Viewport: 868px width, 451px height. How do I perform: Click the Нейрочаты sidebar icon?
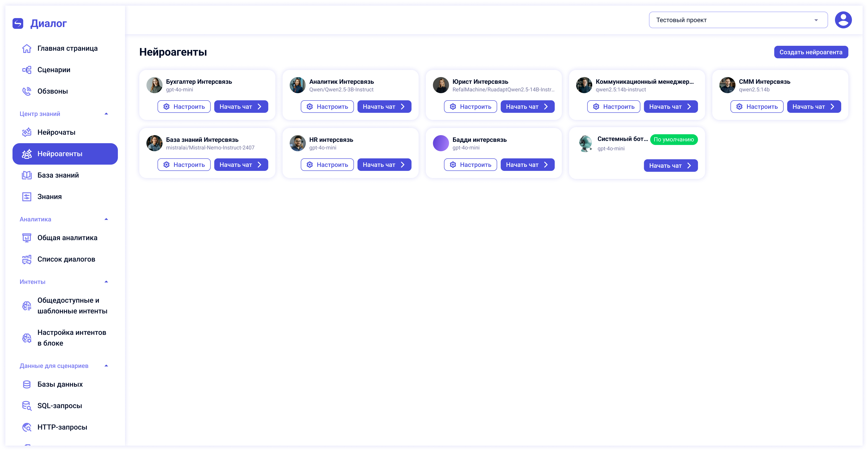point(27,132)
